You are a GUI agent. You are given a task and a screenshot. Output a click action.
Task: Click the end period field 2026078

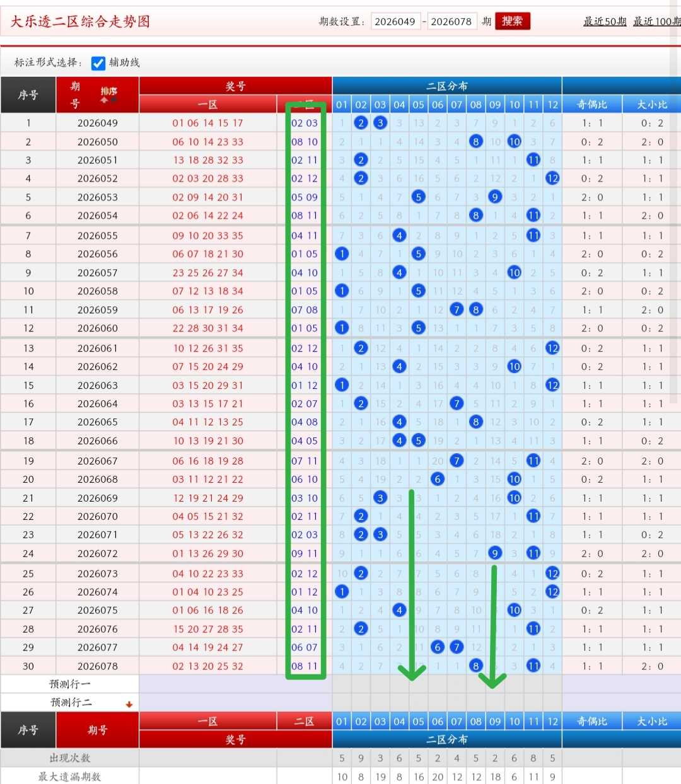click(x=451, y=21)
